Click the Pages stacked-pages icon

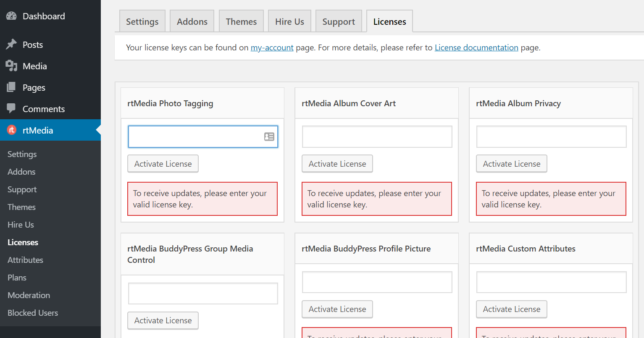pos(11,87)
